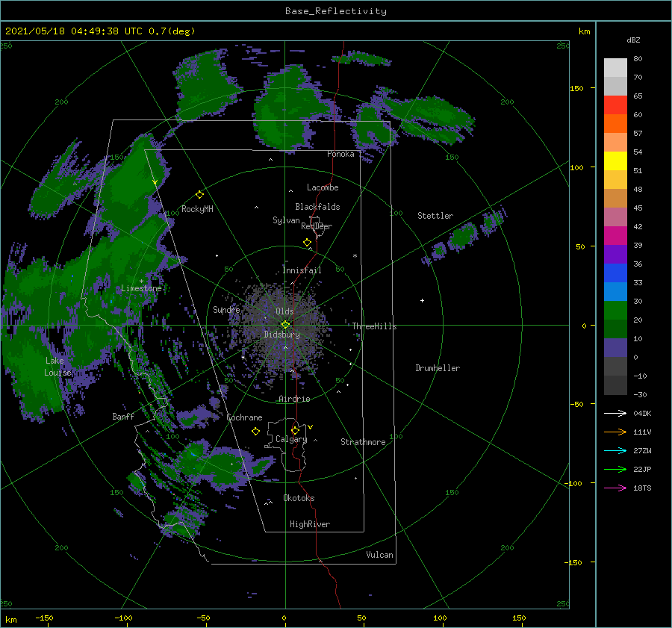This screenshot has width=672, height=628.
Task: Click the magenta 39-42 dBZ swatch
Action: click(x=615, y=236)
